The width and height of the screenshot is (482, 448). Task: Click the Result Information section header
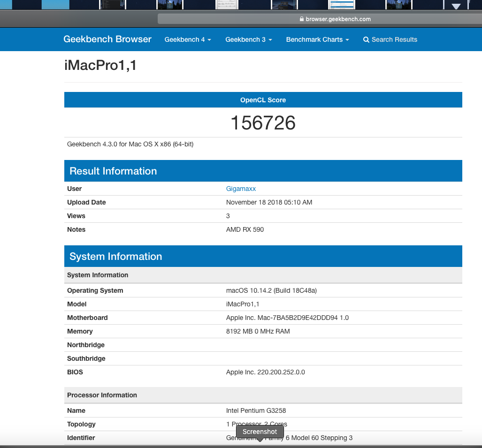pos(263,171)
